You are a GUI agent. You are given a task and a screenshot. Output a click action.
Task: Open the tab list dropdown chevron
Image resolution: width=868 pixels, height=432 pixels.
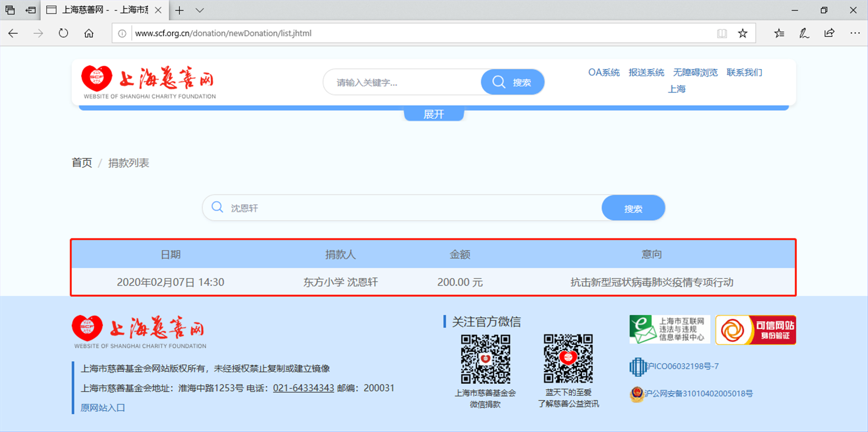[x=200, y=10]
